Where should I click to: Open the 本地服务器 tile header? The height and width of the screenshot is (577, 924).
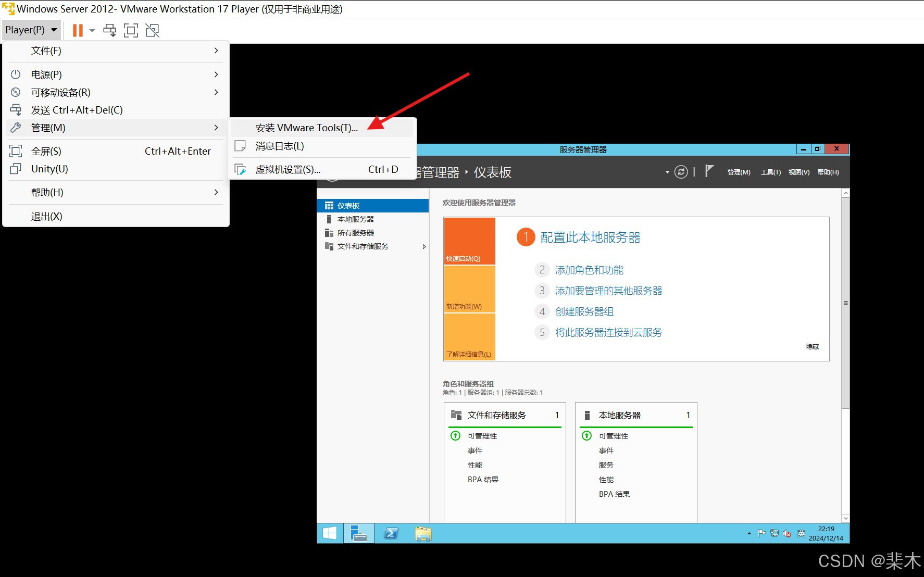[636, 415]
